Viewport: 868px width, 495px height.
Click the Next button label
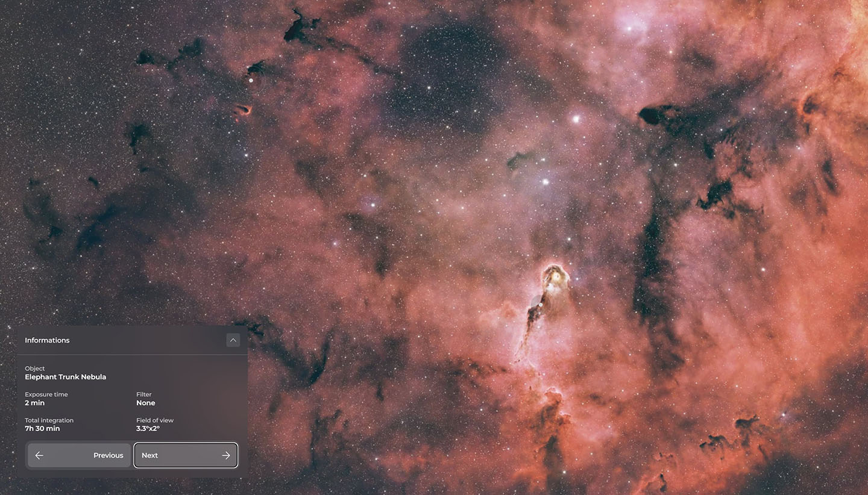click(x=149, y=455)
